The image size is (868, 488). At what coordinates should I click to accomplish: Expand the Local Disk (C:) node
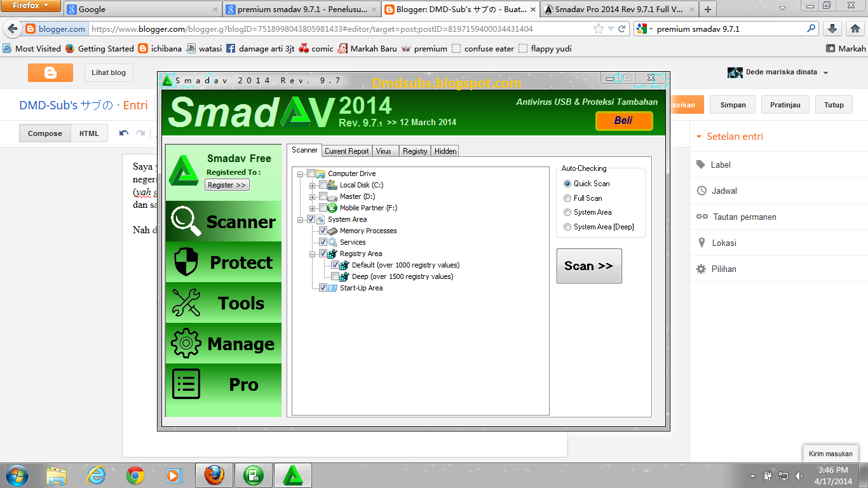pyautogui.click(x=313, y=185)
